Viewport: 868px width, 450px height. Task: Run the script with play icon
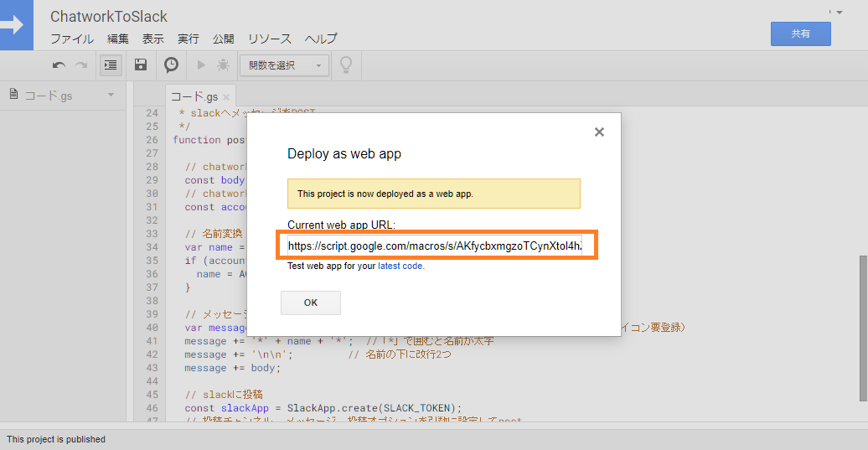click(201, 65)
